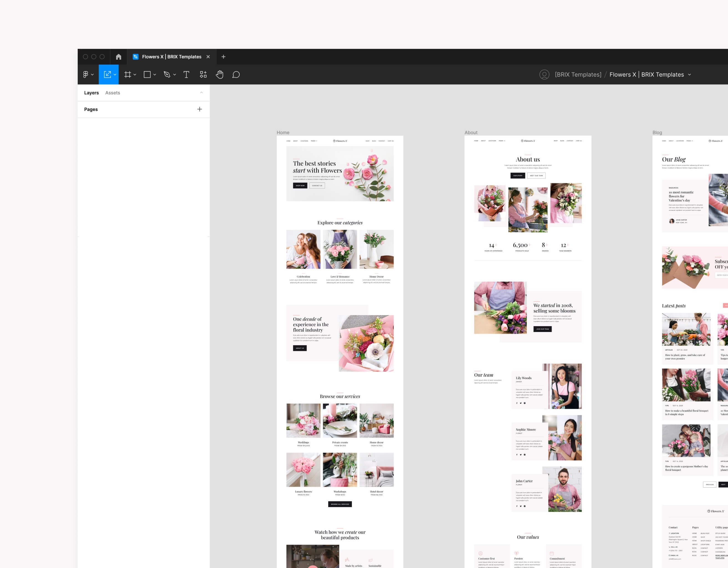Click the 'Our Blog' heading
The width and height of the screenshot is (728, 568).
[x=674, y=159]
